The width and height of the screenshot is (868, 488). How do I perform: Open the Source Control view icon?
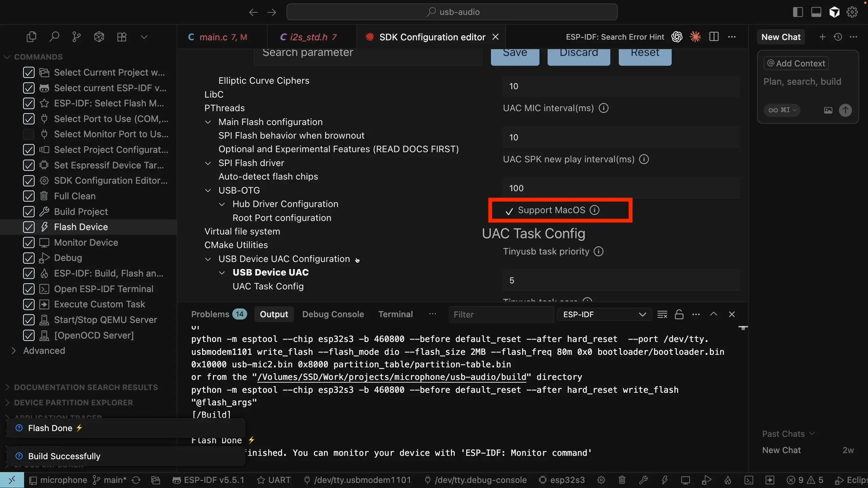click(76, 37)
